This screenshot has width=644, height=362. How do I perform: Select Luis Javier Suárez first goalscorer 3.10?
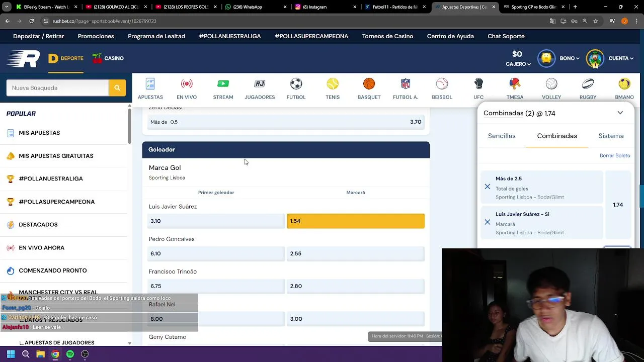pyautogui.click(x=216, y=221)
